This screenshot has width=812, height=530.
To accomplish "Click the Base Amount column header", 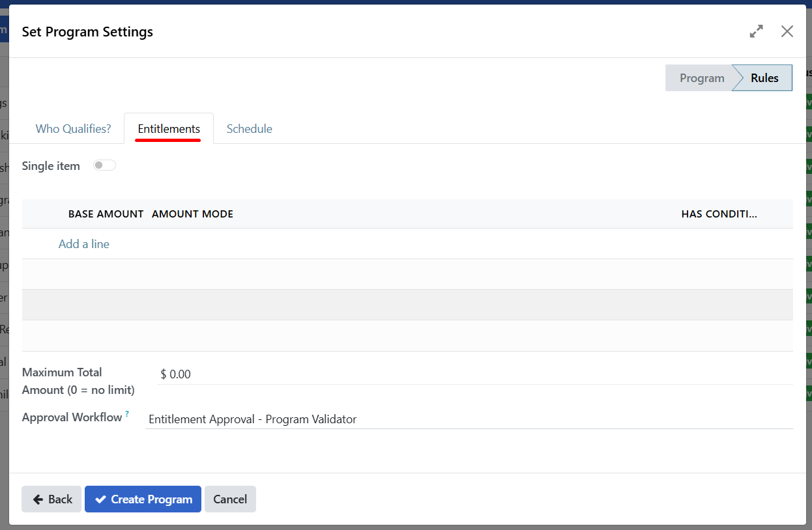I will [x=106, y=214].
